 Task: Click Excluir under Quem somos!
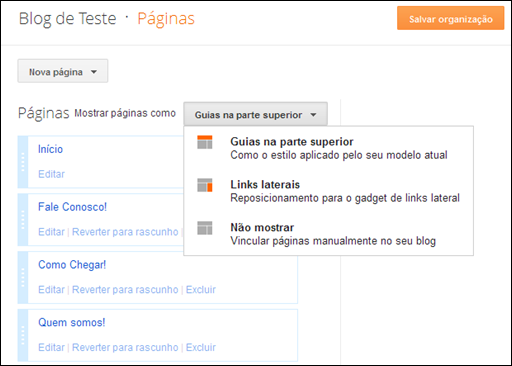201,347
